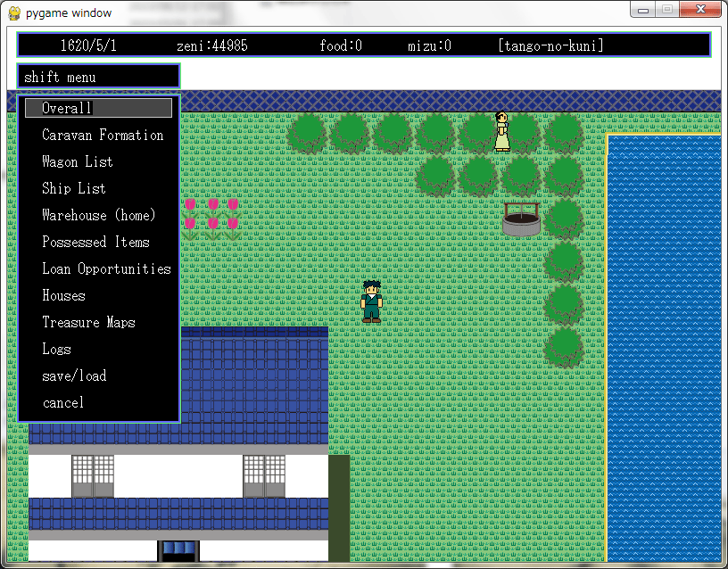Image resolution: width=728 pixels, height=569 pixels.
Task: Click cancel to close shift menu
Action: (63, 402)
